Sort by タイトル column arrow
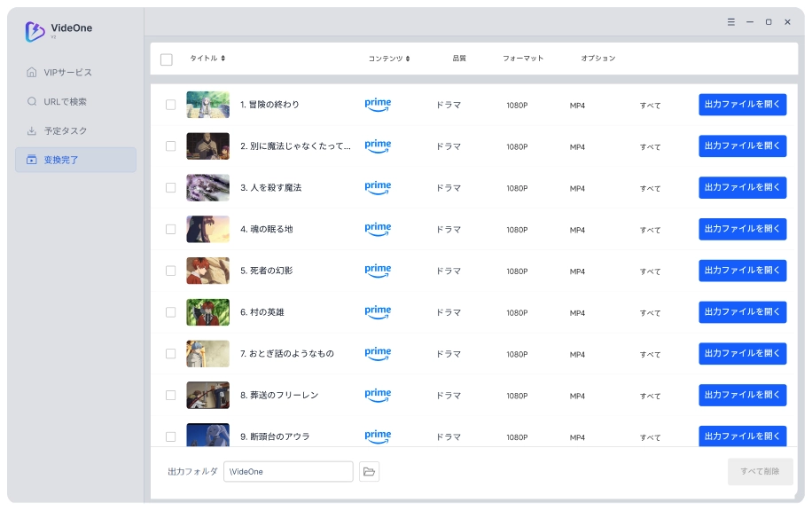812x511 pixels. pyautogui.click(x=223, y=58)
